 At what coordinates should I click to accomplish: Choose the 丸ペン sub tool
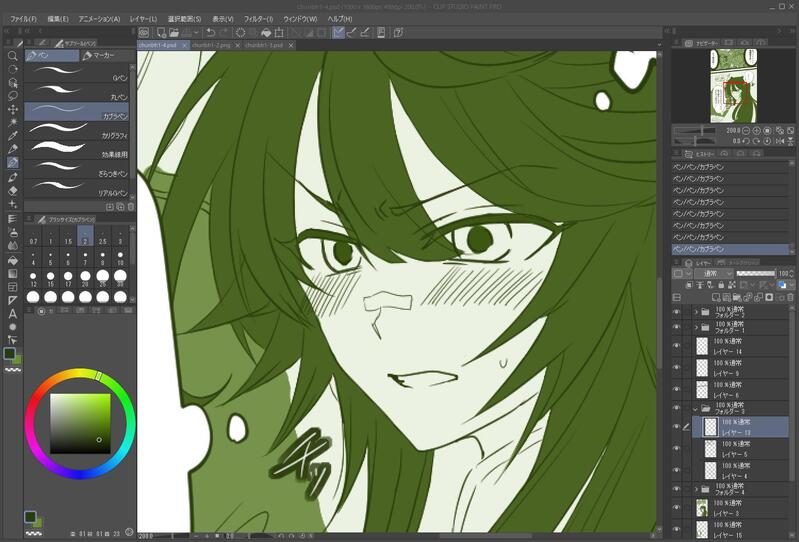coord(76,92)
